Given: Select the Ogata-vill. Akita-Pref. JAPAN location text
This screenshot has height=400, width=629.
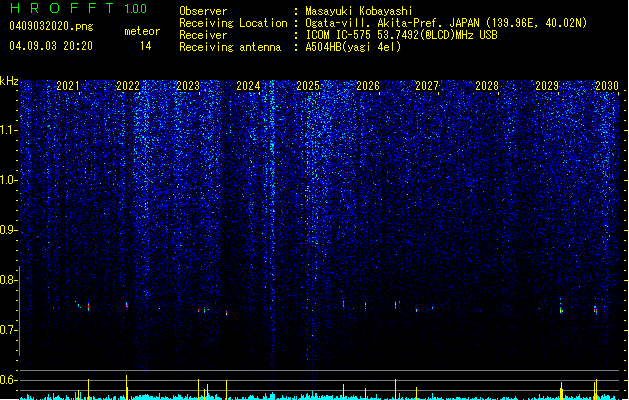Looking at the screenshot, I should (446, 23).
